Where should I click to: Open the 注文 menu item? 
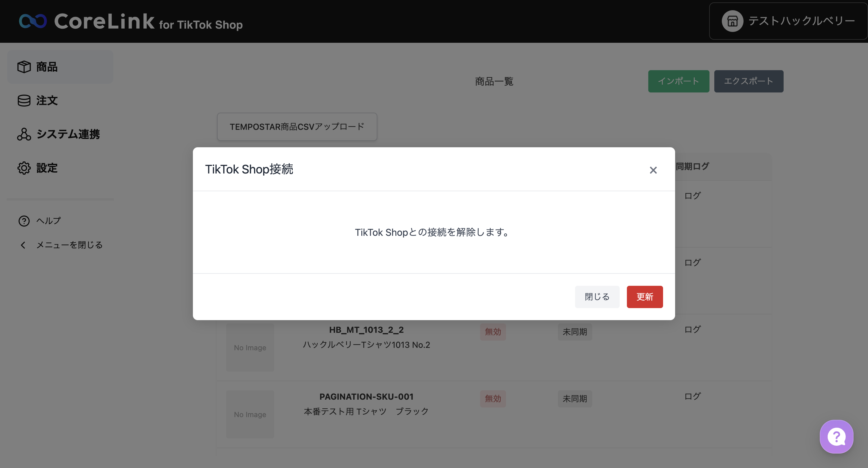click(47, 100)
